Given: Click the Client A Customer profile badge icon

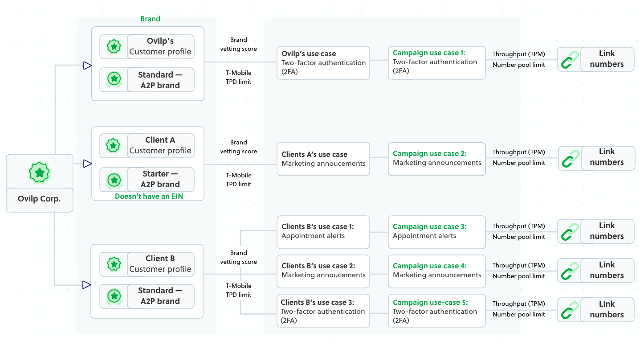Looking at the screenshot, I should (x=114, y=145).
